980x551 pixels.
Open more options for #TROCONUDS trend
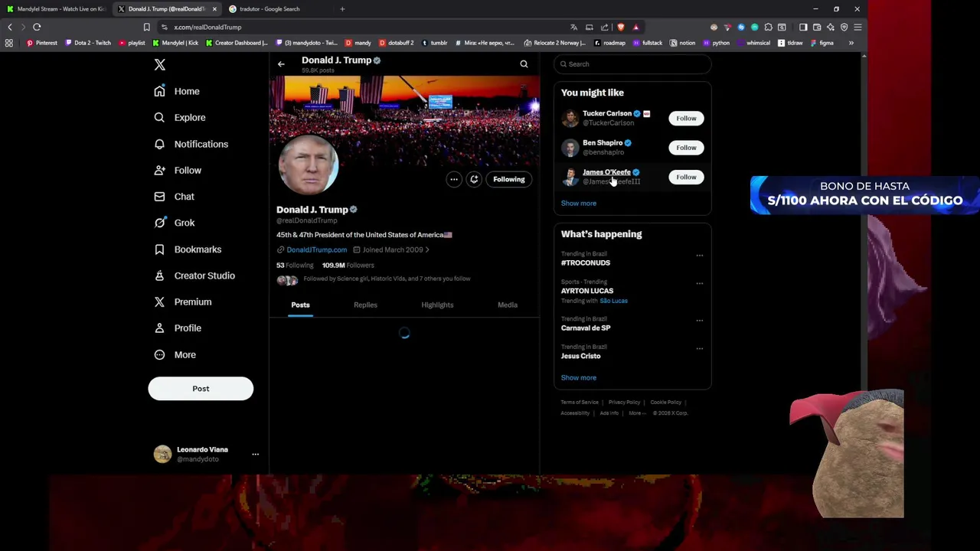[700, 256]
